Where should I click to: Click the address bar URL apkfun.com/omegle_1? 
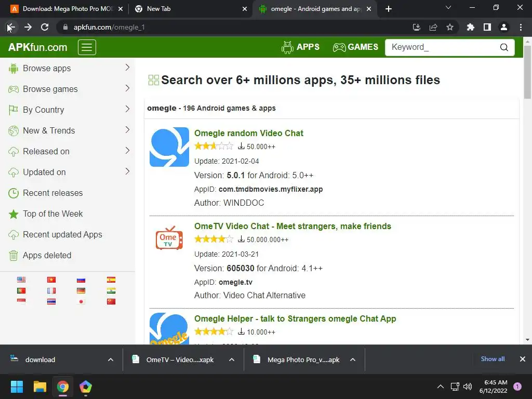point(109,27)
